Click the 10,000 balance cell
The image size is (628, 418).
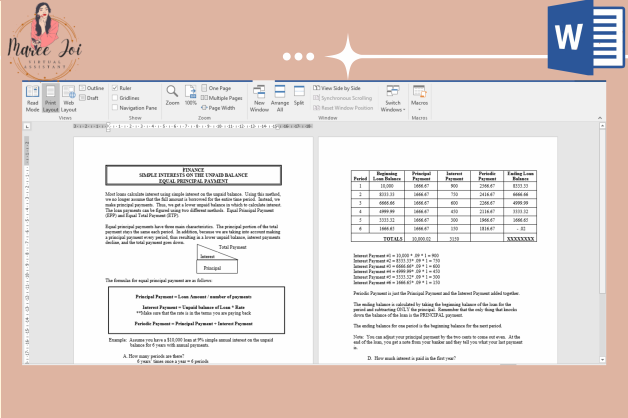pos(387,186)
